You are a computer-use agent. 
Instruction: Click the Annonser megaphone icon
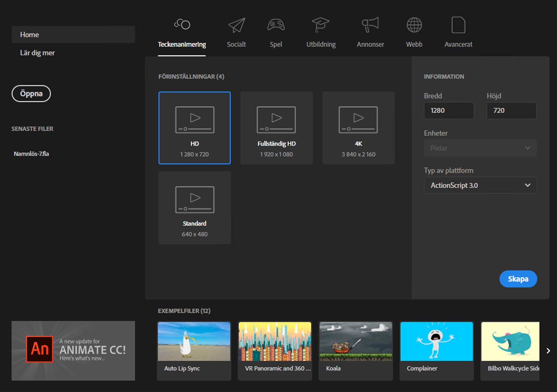370,25
